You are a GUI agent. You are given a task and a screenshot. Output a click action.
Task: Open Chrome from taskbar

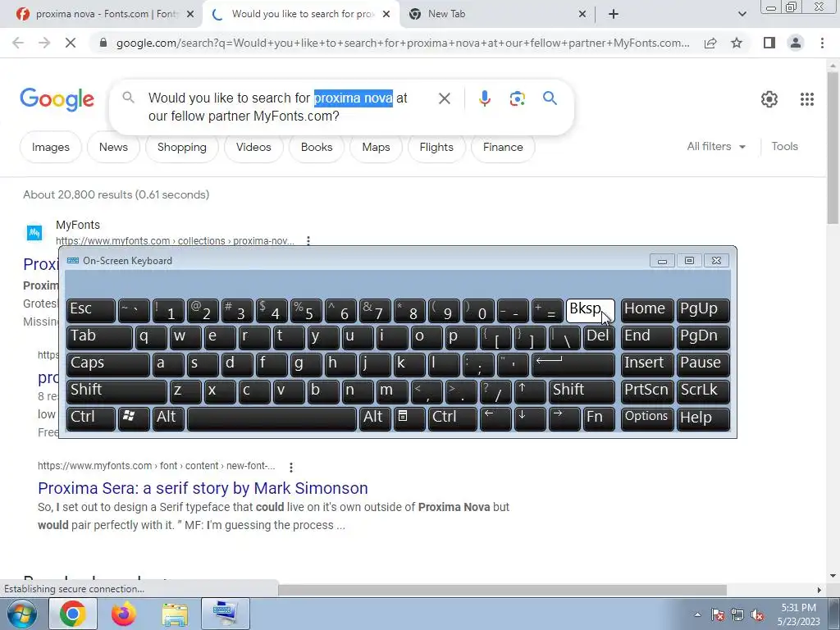pos(73,614)
